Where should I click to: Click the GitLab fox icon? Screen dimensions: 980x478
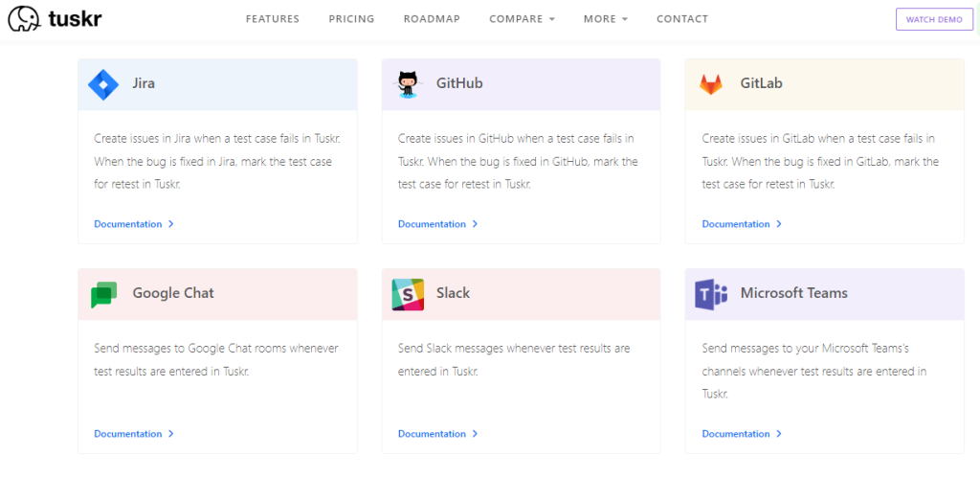pyautogui.click(x=711, y=84)
